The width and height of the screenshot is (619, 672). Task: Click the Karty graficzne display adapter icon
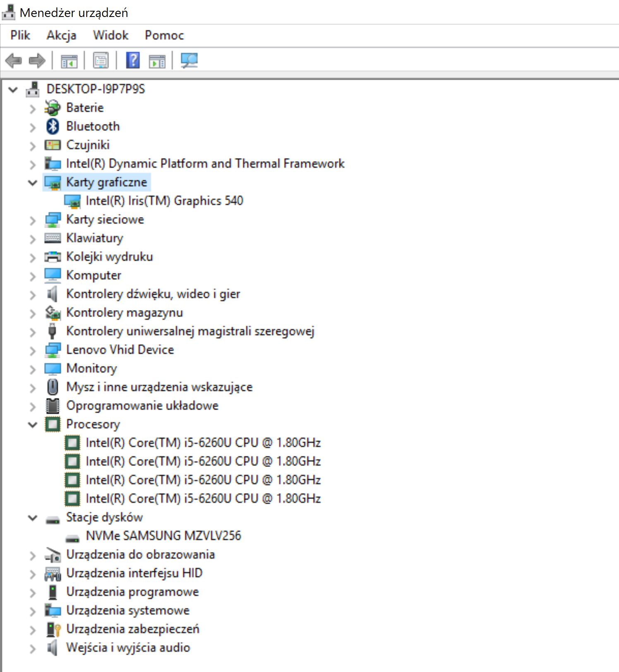[53, 182]
